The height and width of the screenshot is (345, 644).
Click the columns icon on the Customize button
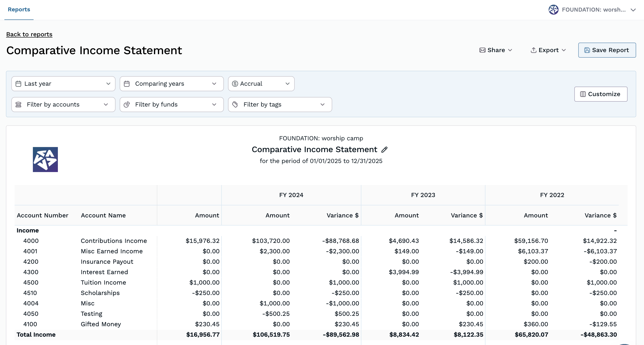tap(583, 94)
